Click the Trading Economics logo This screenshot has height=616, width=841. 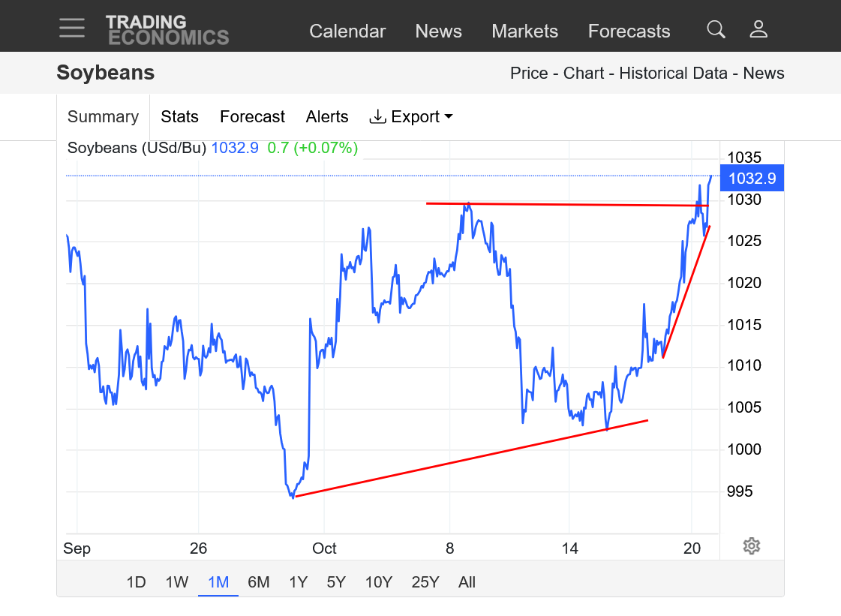coord(167,29)
